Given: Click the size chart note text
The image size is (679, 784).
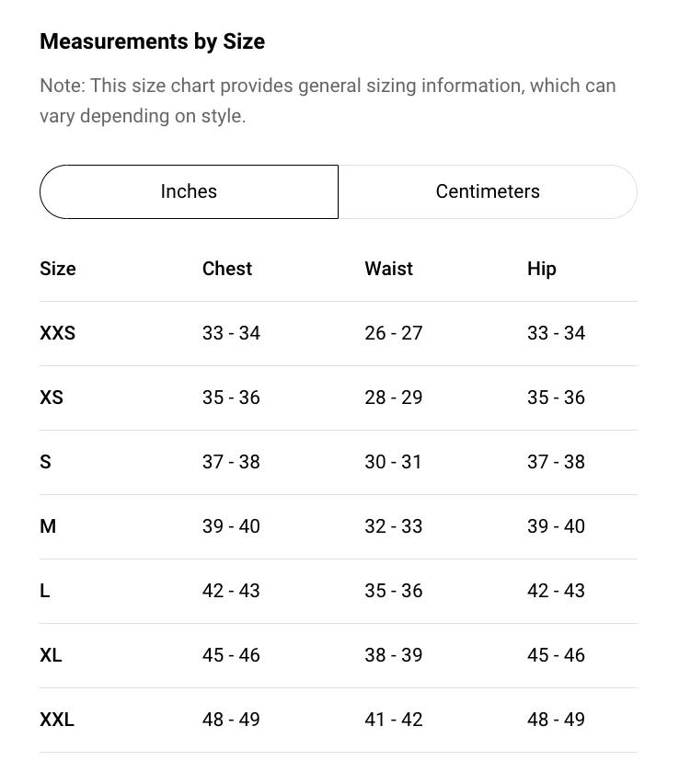Looking at the screenshot, I should [x=328, y=100].
